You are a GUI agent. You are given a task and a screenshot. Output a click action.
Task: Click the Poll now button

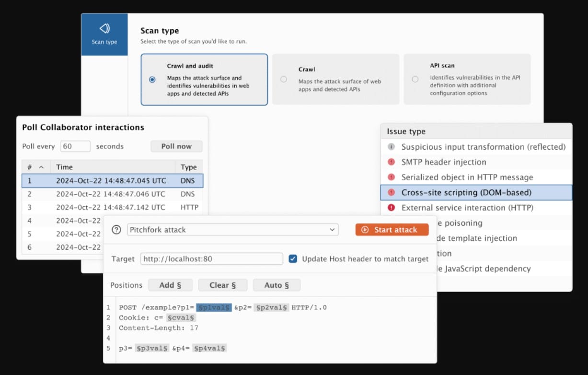176,146
